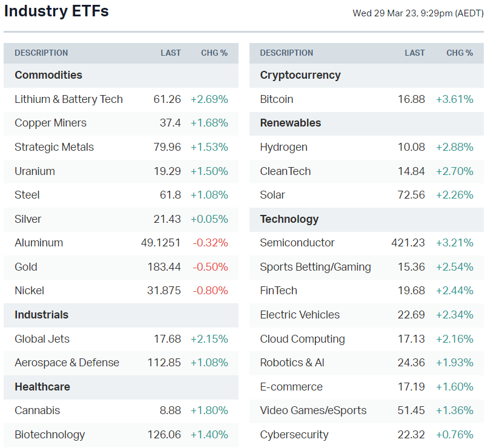
Task: Sort right table by LAST header
Action: (x=415, y=53)
